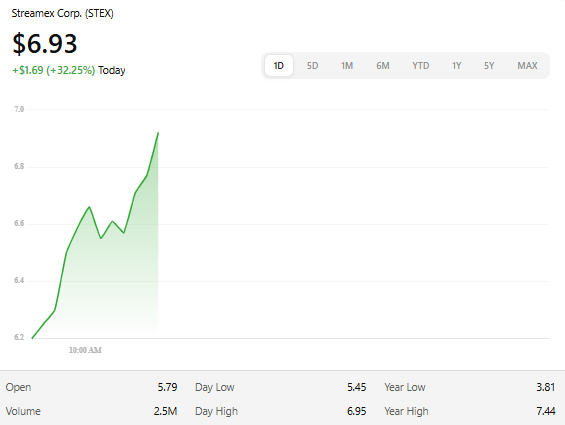
Task: Click the Year Low label
Action: (x=405, y=387)
